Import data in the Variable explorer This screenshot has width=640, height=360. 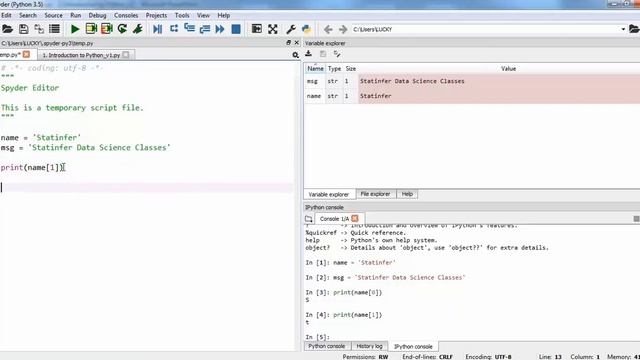pyautogui.click(x=309, y=54)
